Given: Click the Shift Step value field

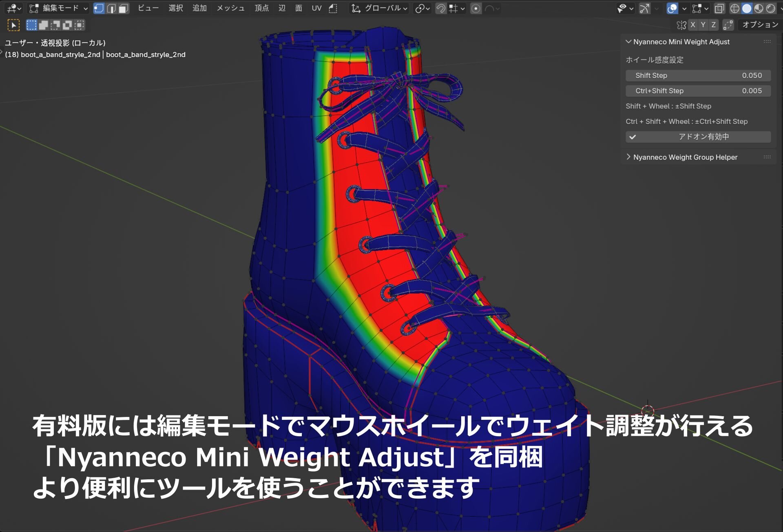Looking at the screenshot, I should pyautogui.click(x=698, y=75).
